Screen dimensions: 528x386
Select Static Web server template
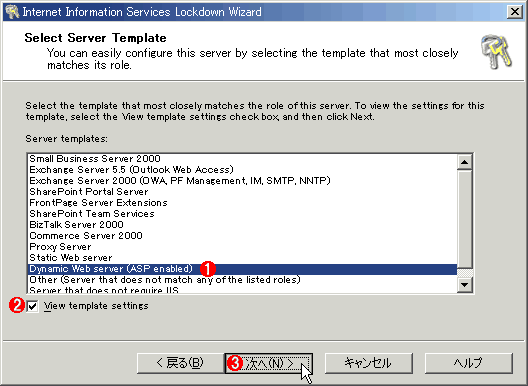point(242,258)
